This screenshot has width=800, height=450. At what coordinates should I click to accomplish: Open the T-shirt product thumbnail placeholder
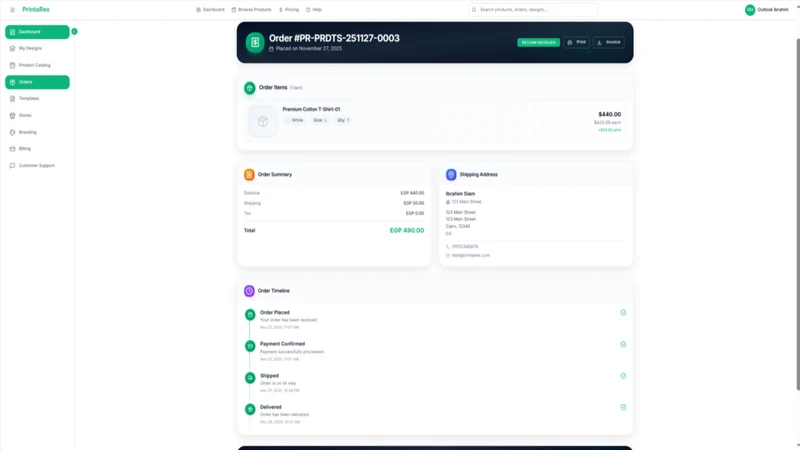[263, 121]
